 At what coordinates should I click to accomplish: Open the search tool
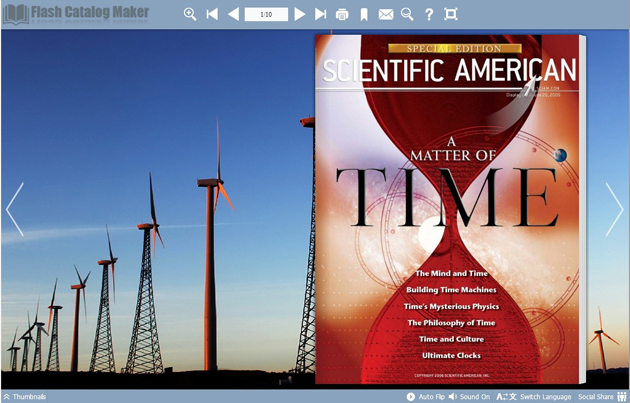[x=407, y=14]
